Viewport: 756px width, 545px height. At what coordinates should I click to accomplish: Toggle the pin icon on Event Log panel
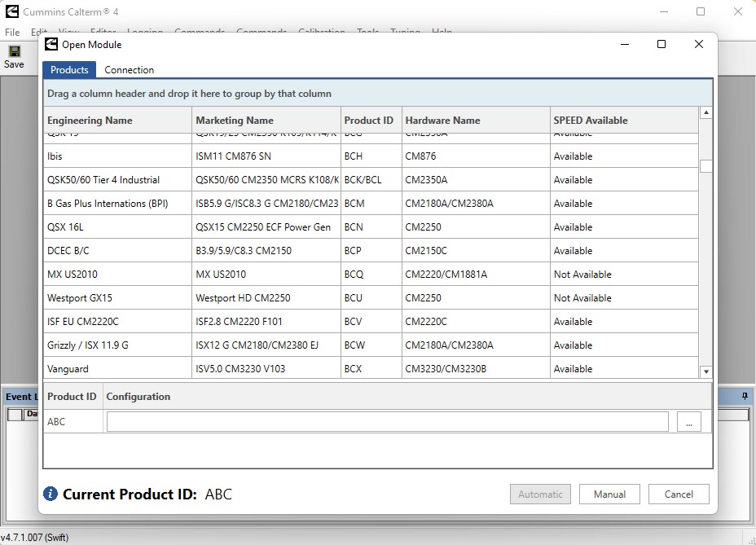(745, 396)
